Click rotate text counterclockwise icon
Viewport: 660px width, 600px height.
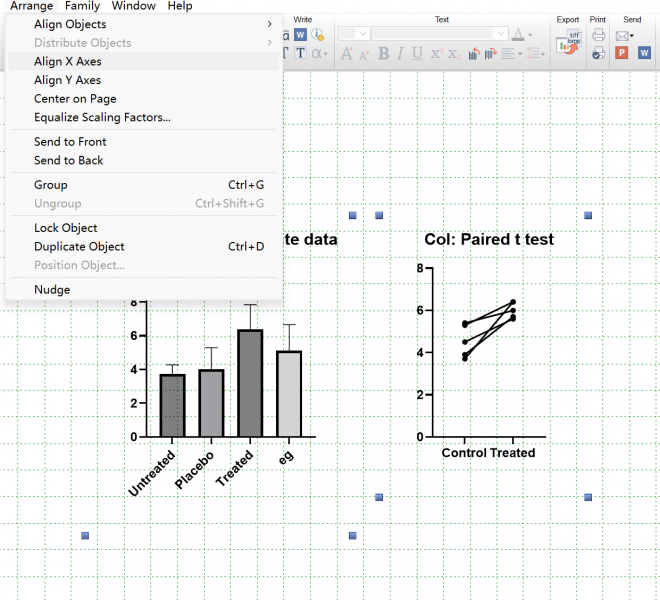click(x=474, y=53)
